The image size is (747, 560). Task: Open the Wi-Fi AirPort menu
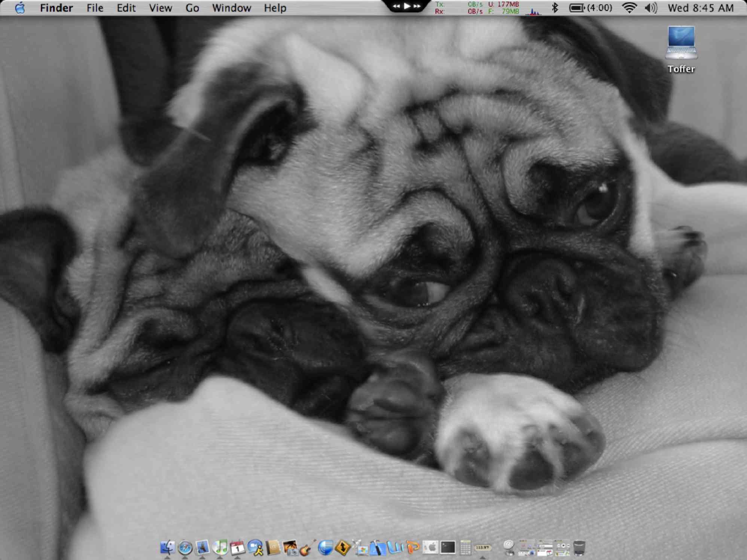[629, 8]
